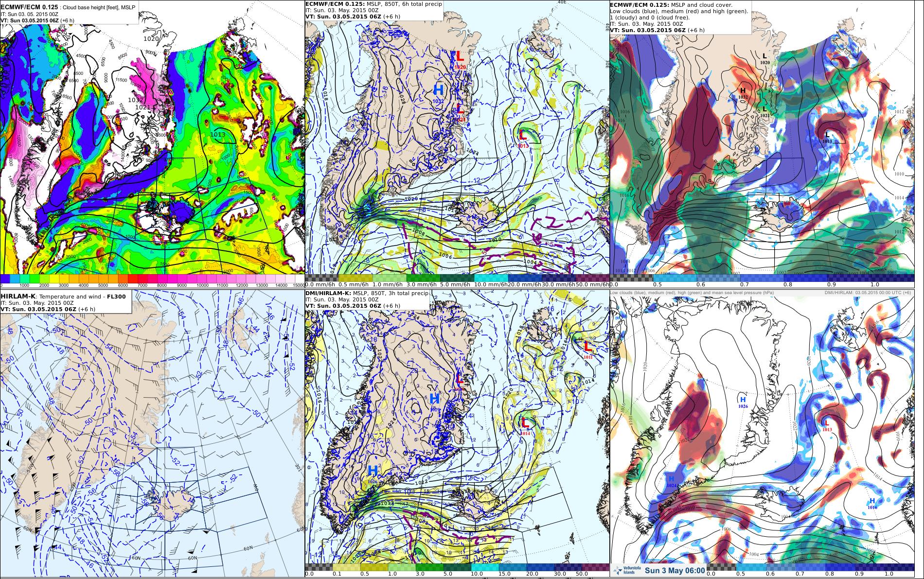
Task: Click the 1013 pressure label on cloud base map
Action: pos(218,135)
